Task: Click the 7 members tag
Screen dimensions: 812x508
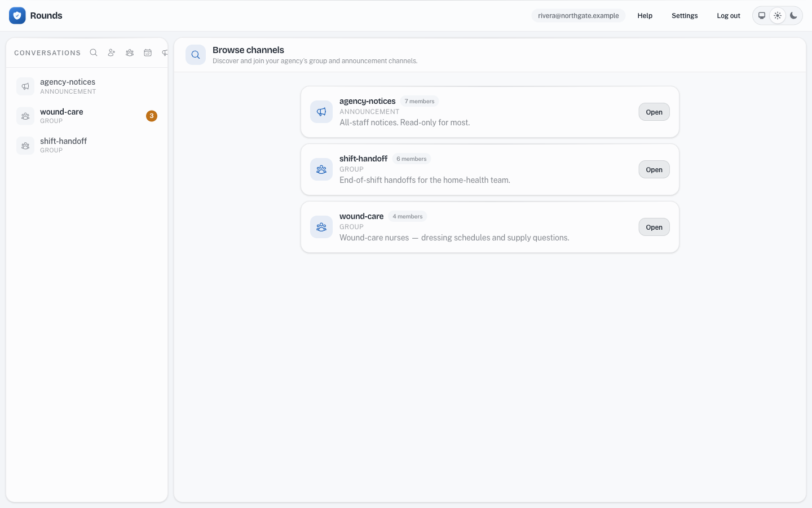Action: [x=420, y=102]
